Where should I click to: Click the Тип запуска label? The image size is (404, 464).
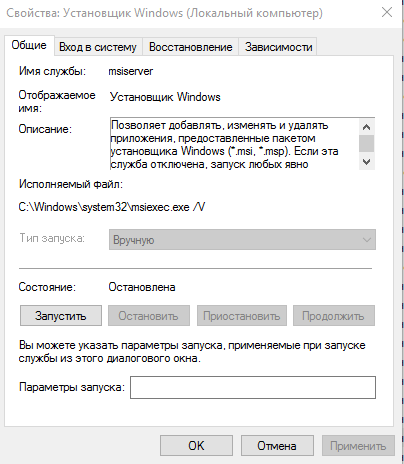click(x=52, y=238)
